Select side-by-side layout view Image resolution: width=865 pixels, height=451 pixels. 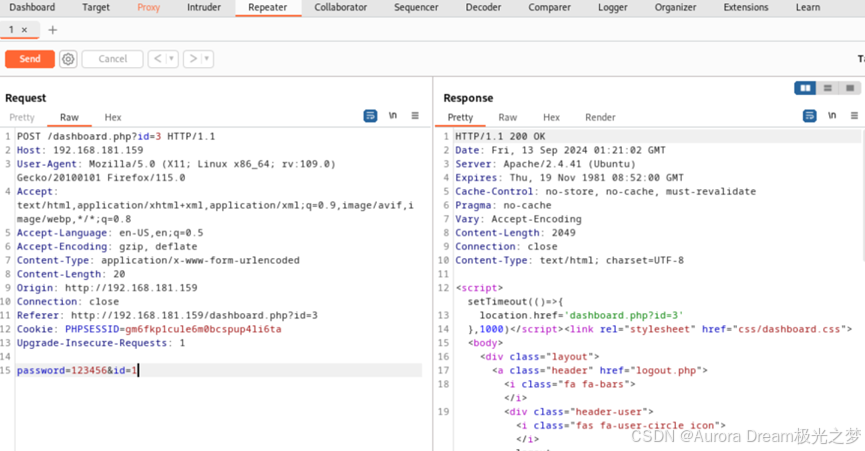805,88
